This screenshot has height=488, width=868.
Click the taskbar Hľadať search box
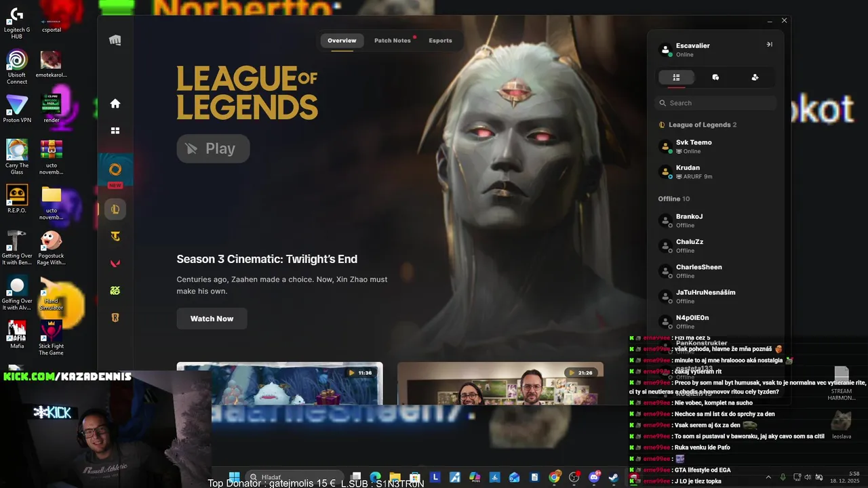point(295,477)
